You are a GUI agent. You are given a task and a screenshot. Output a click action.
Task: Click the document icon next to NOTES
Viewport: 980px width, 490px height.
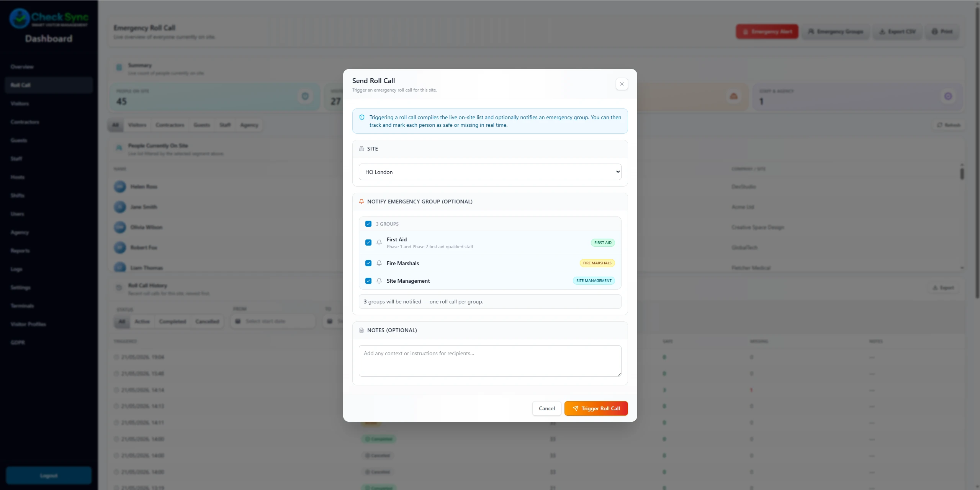pyautogui.click(x=362, y=330)
